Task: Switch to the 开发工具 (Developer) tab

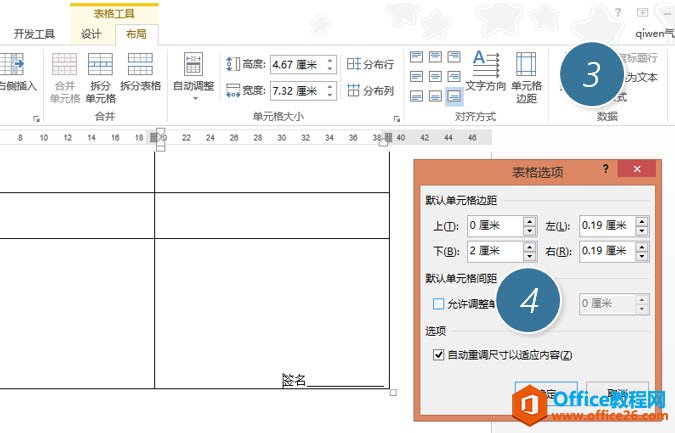Action: [34, 34]
